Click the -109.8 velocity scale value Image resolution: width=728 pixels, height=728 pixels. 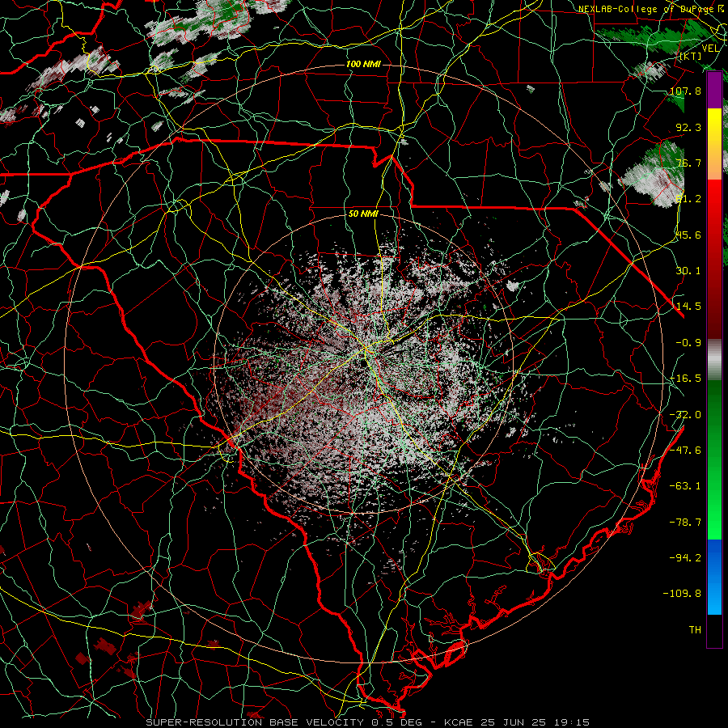click(x=682, y=594)
